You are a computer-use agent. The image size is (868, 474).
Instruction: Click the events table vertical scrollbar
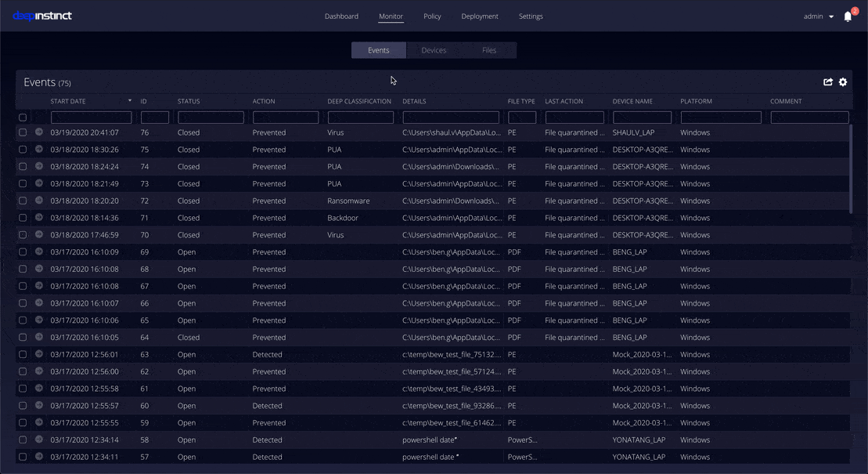tap(852, 168)
